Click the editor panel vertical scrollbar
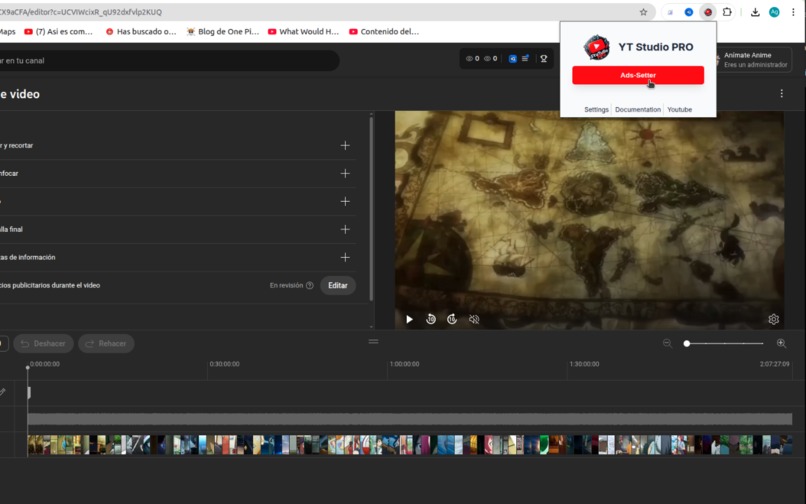Image resolution: width=806 pixels, height=504 pixels. click(371, 208)
